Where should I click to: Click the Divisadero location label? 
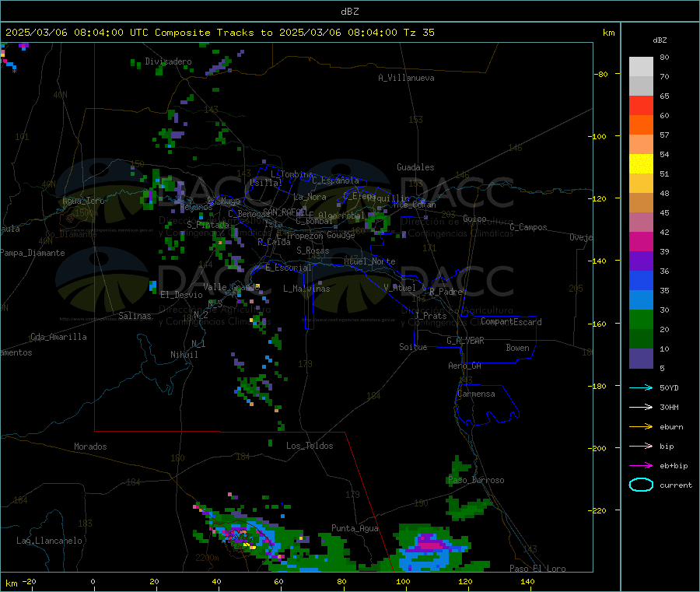(168, 61)
